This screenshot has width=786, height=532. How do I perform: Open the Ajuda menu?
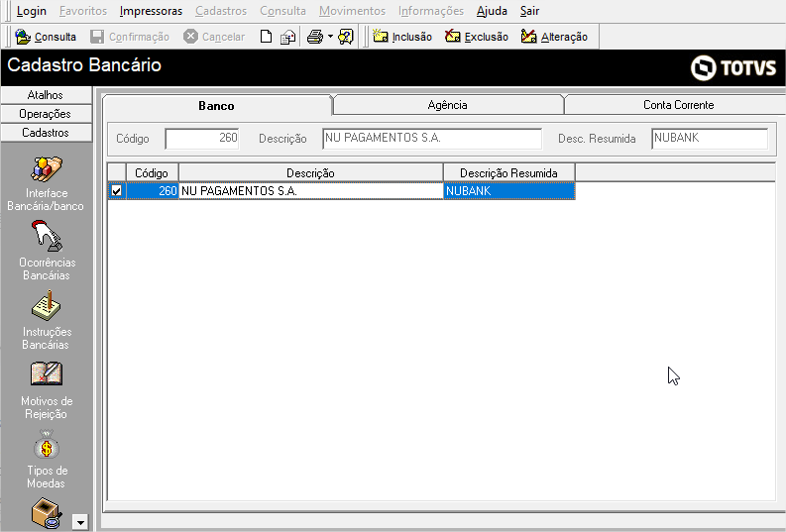pos(492,11)
